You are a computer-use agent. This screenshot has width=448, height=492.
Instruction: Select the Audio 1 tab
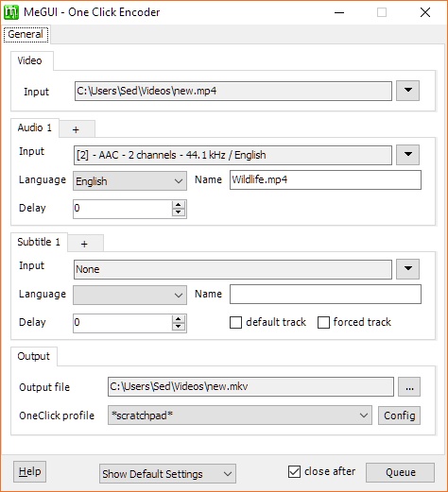tap(35, 127)
